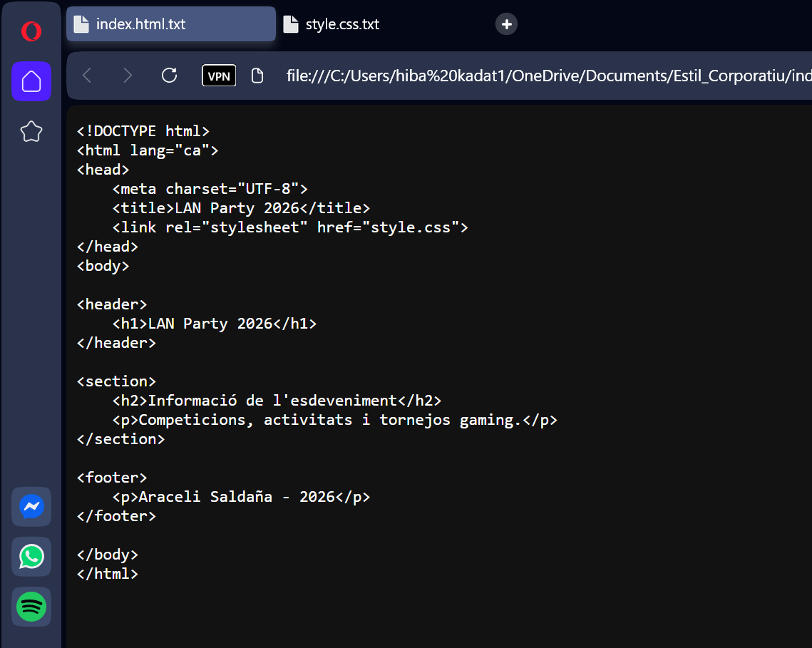Click the 'Competicions, activitats i tornejos gaming.' line

click(x=335, y=420)
